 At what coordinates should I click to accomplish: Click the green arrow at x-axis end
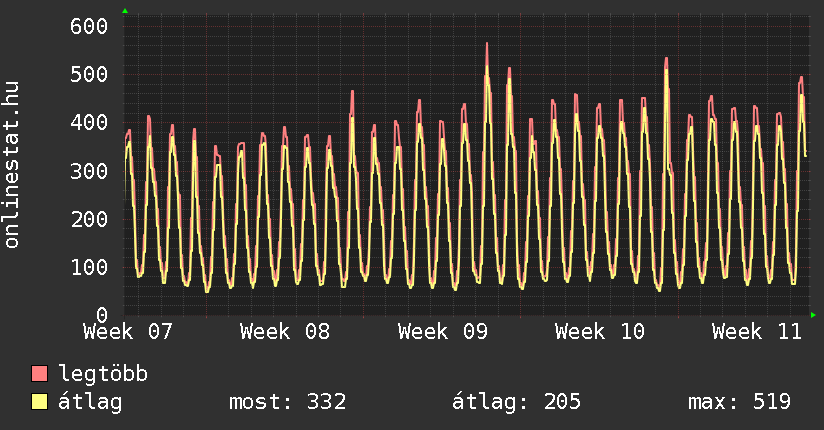click(x=814, y=315)
